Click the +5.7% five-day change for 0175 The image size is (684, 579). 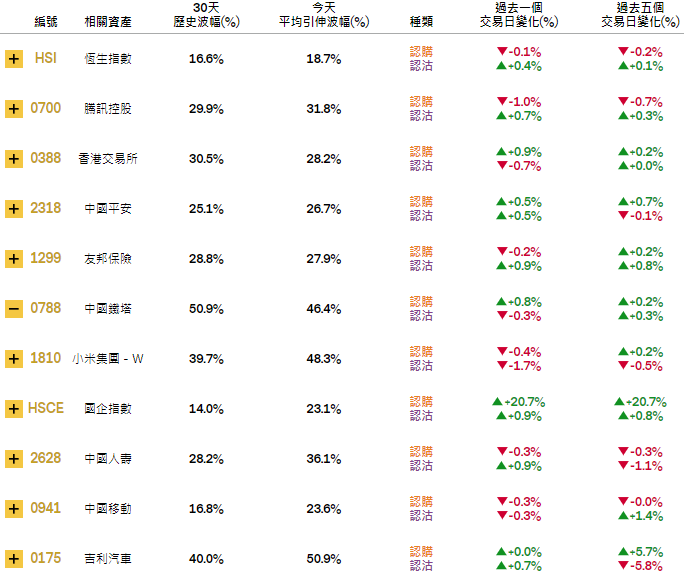click(x=640, y=552)
